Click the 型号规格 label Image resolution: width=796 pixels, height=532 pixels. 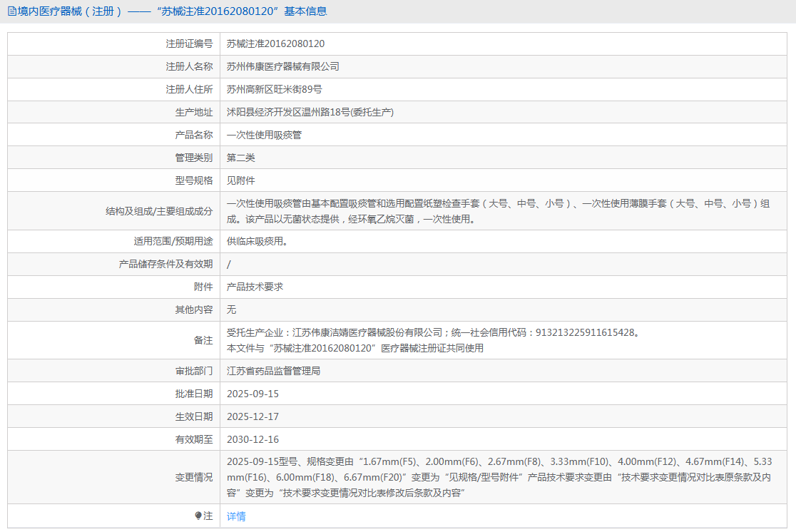tap(194, 180)
